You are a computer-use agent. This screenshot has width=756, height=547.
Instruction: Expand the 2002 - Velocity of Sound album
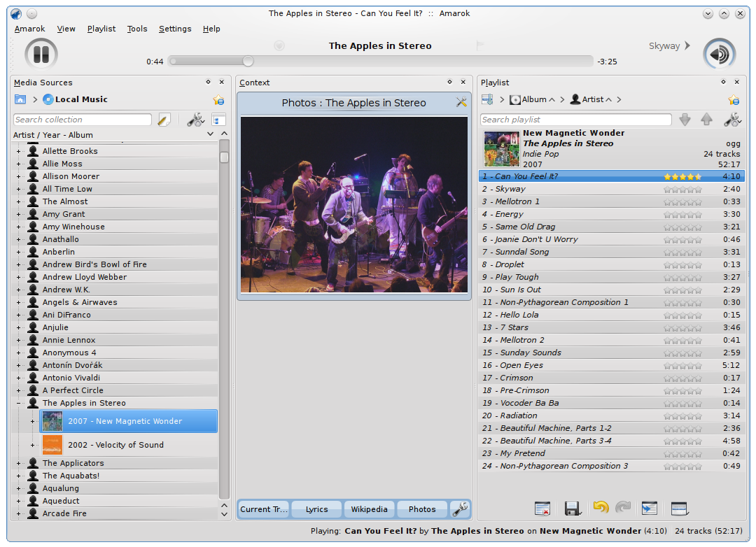pos(33,446)
